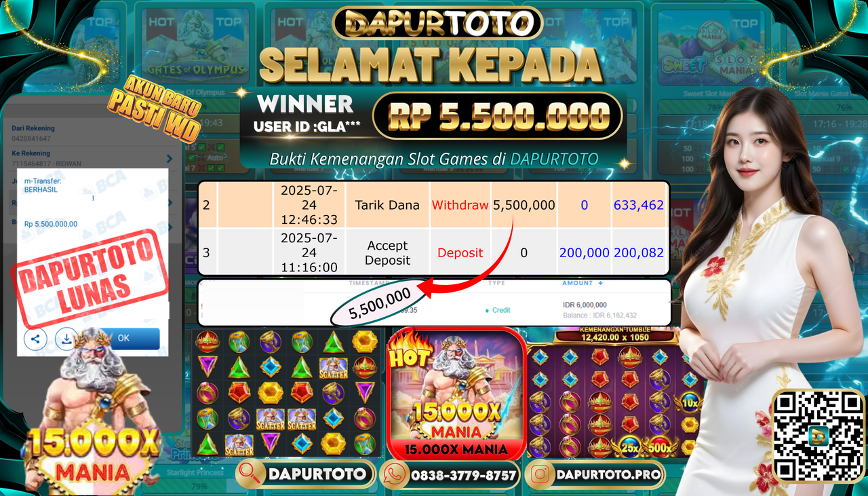868x496 pixels.
Task: Click the 500x multiplier orb
Action: [x=658, y=446]
